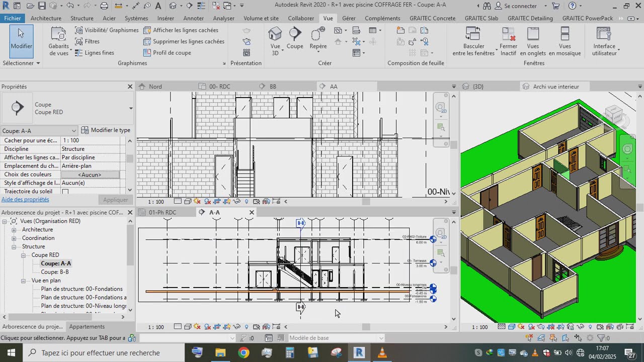Click the Print icon in quick access toolbar
Screen dimensions: 644x362
104,6
